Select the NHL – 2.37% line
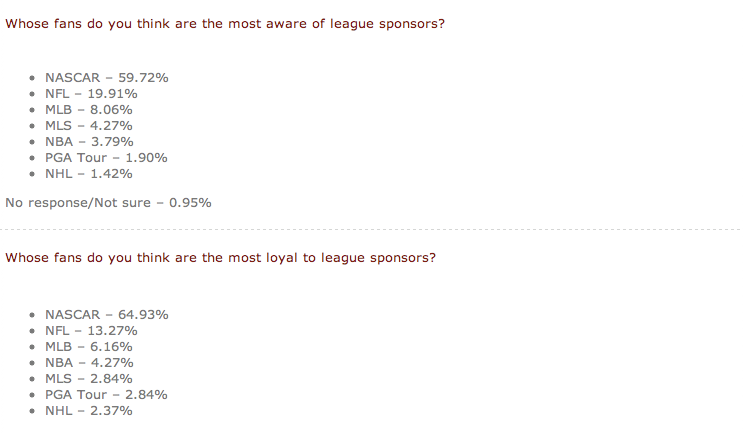 [x=89, y=411]
